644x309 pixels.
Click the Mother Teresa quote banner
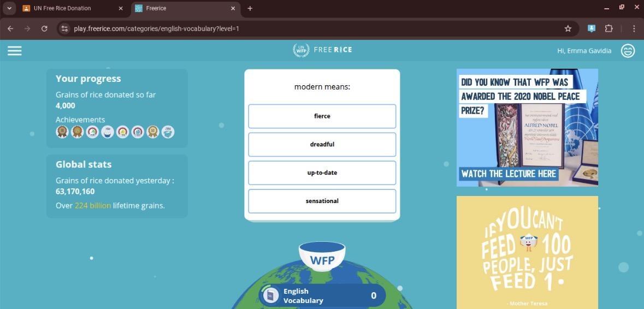coord(527,252)
